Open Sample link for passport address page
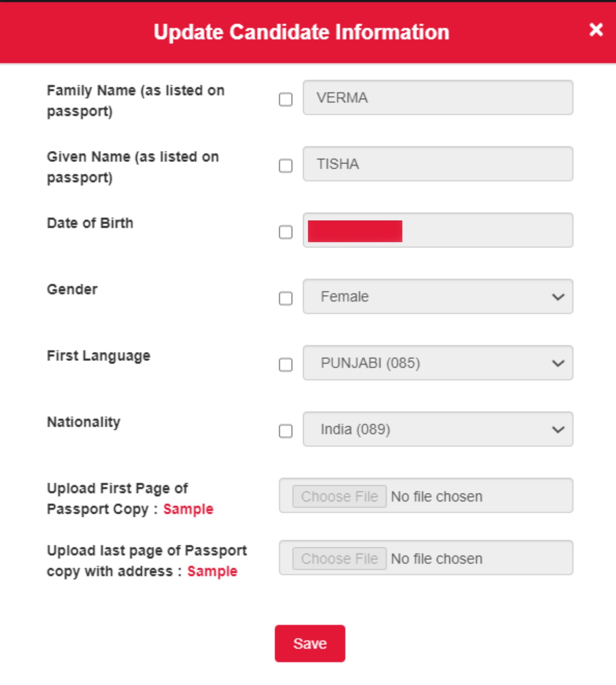This screenshot has height=685, width=616. (x=212, y=571)
